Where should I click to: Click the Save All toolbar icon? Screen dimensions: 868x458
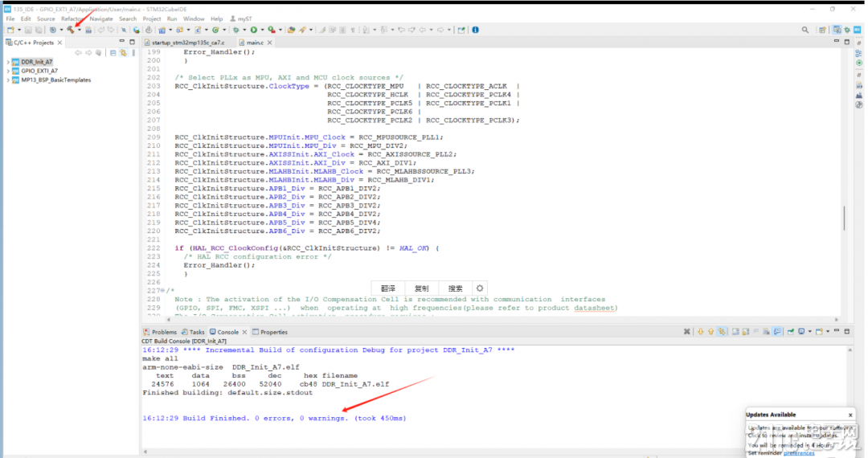pyautogui.click(x=39, y=30)
